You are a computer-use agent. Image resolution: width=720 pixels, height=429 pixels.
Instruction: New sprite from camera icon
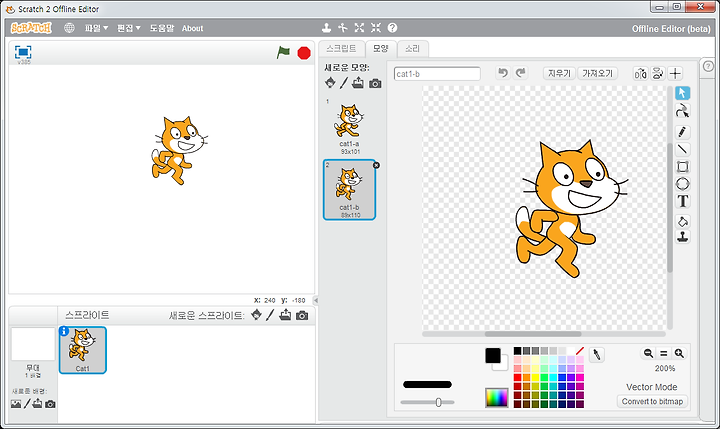tap(302, 316)
